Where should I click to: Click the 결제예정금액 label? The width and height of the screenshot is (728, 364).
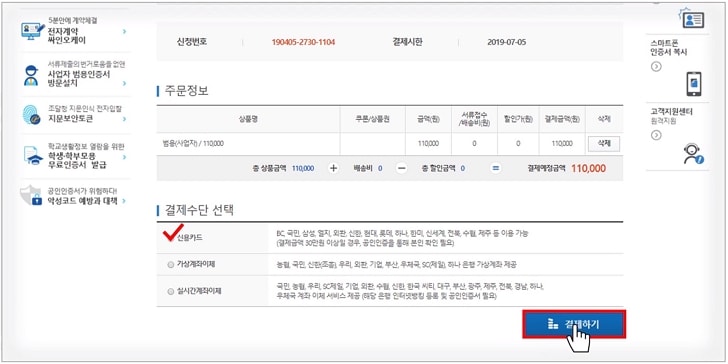pos(546,168)
